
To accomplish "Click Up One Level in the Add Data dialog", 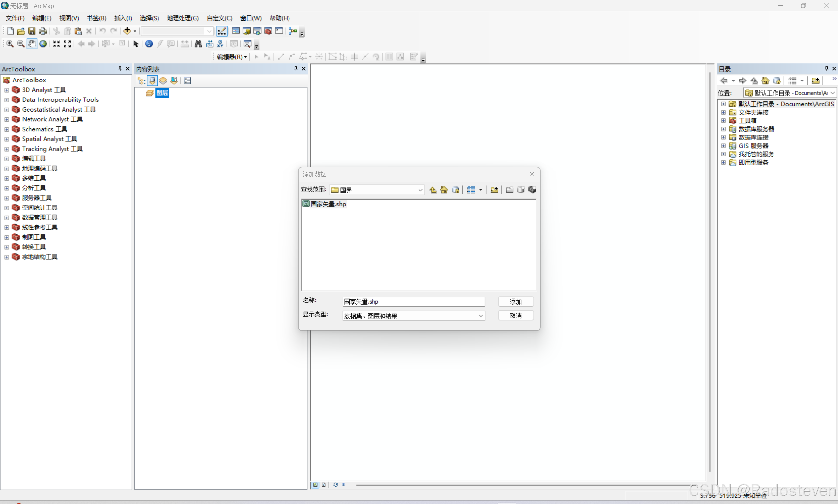I will 433,190.
